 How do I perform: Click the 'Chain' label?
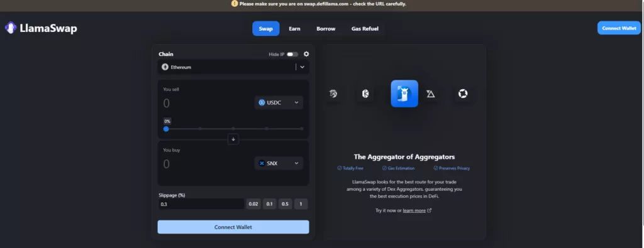point(166,54)
